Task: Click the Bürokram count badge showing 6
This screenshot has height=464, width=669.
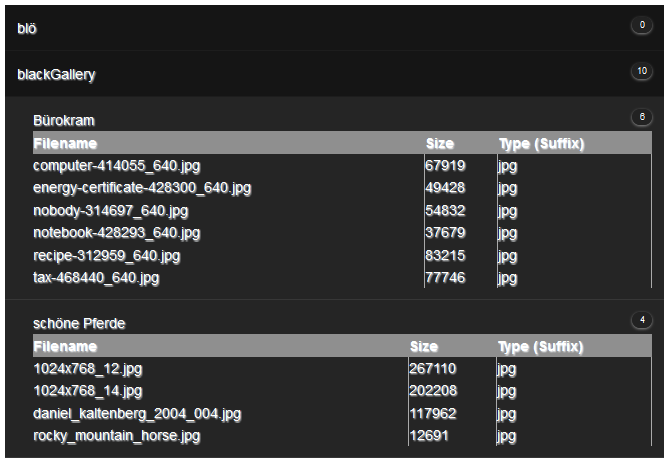Action: pos(641,117)
